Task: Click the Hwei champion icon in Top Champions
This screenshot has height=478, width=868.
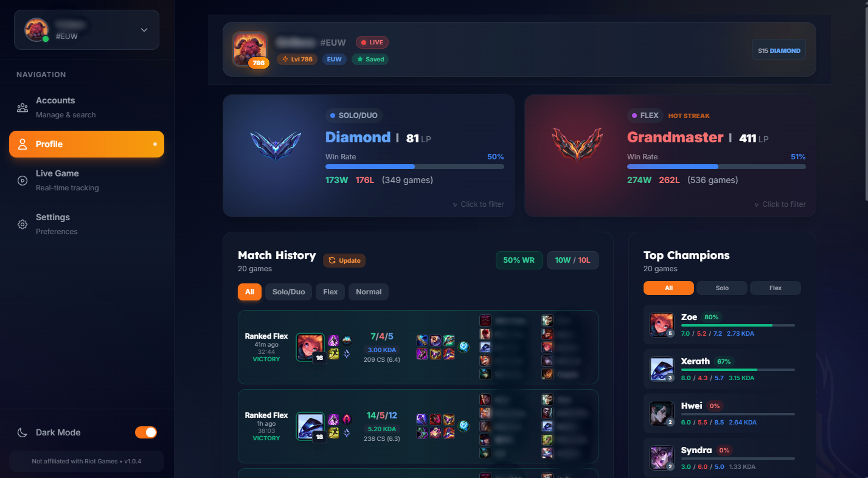Action: click(x=662, y=414)
